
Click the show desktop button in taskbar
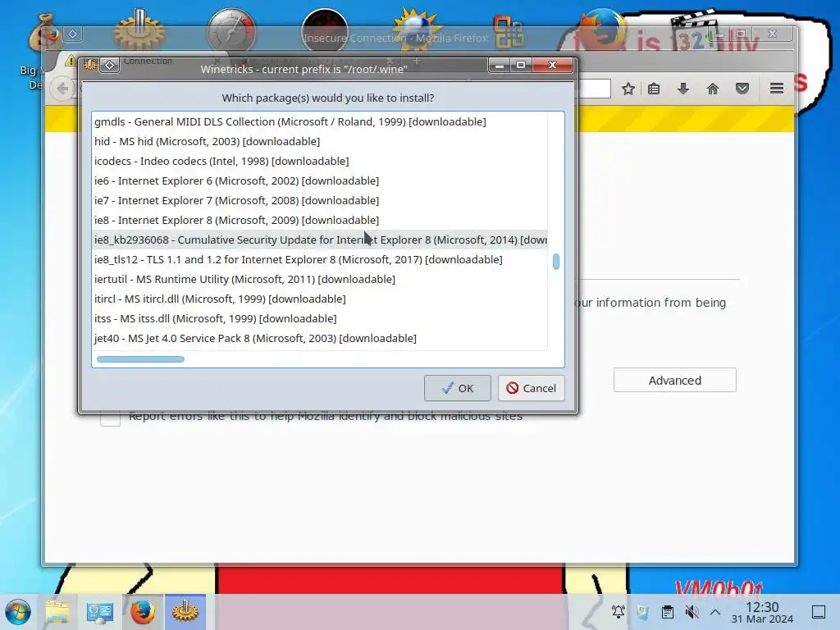[819, 612]
